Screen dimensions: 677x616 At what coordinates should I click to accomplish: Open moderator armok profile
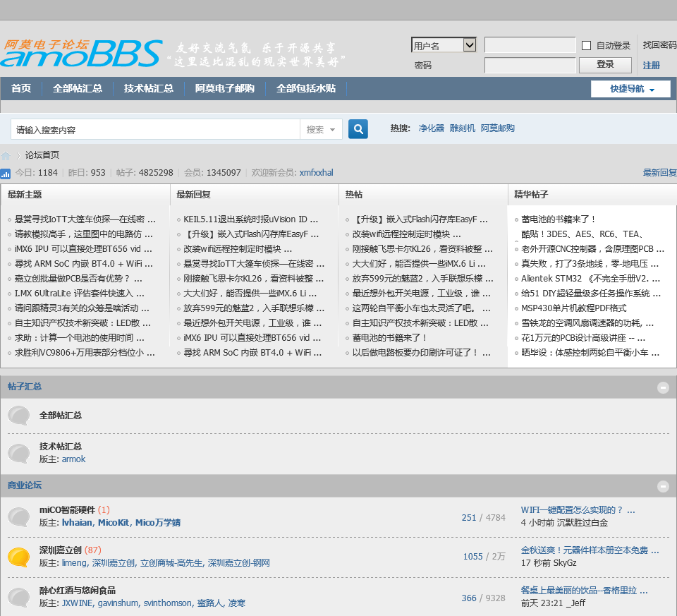click(x=73, y=459)
